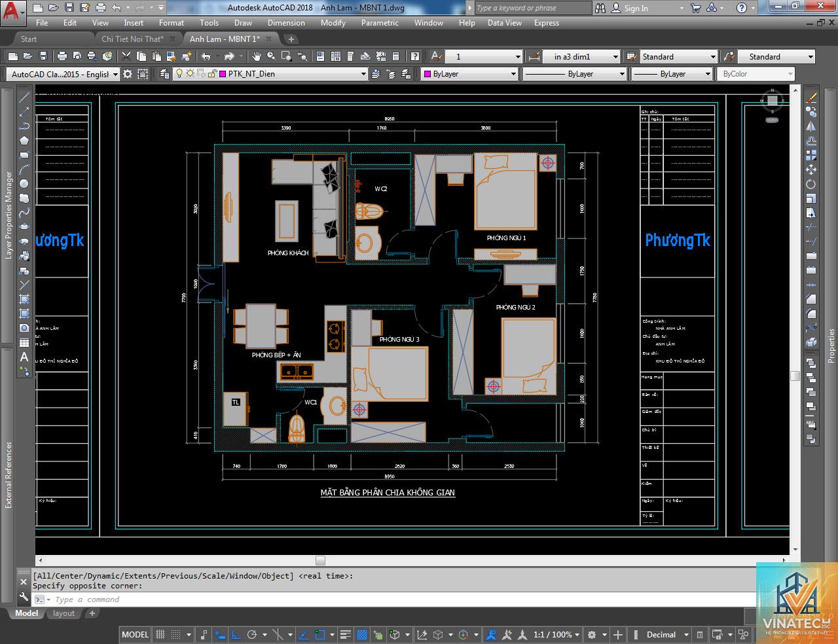Screen dimensions: 838x644
Task: Toggle the drawing grid display
Action: tap(160, 634)
